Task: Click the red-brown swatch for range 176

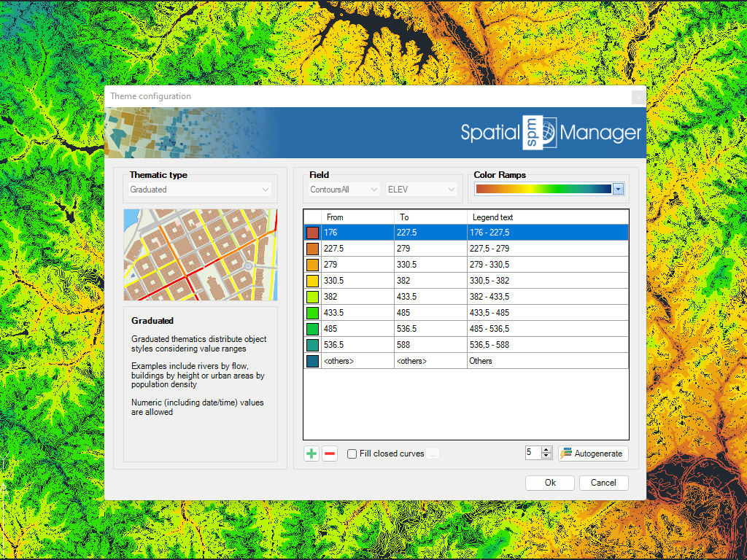Action: 312,233
